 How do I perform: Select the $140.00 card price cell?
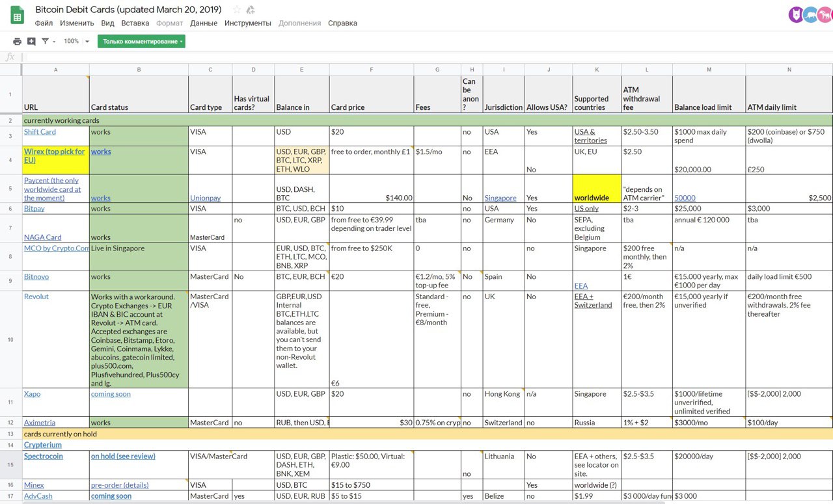[372, 189]
